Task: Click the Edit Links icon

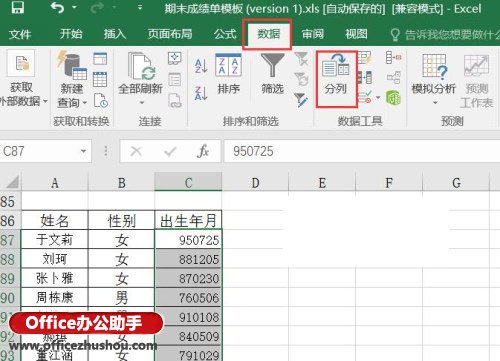Action: (175, 100)
